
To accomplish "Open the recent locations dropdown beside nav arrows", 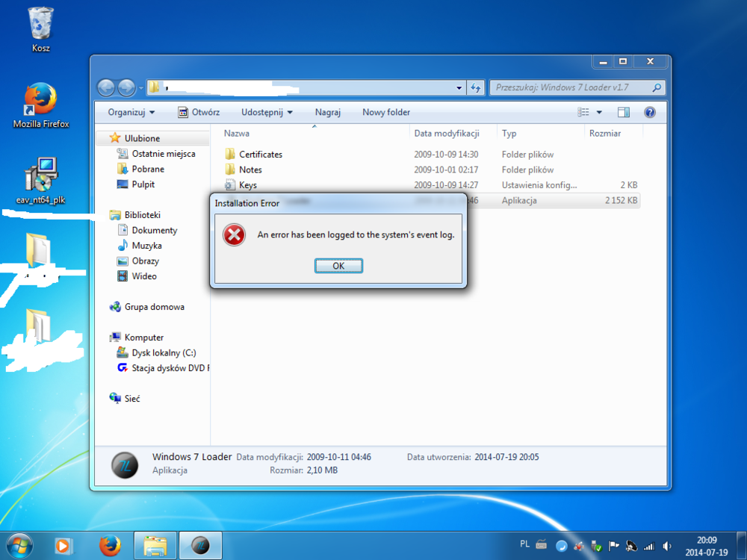I will (x=141, y=88).
